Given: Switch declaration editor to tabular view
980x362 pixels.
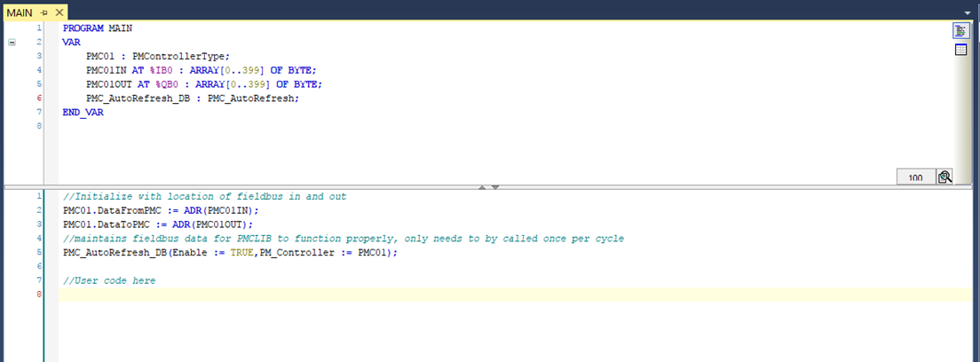Looking at the screenshot, I should (960, 50).
